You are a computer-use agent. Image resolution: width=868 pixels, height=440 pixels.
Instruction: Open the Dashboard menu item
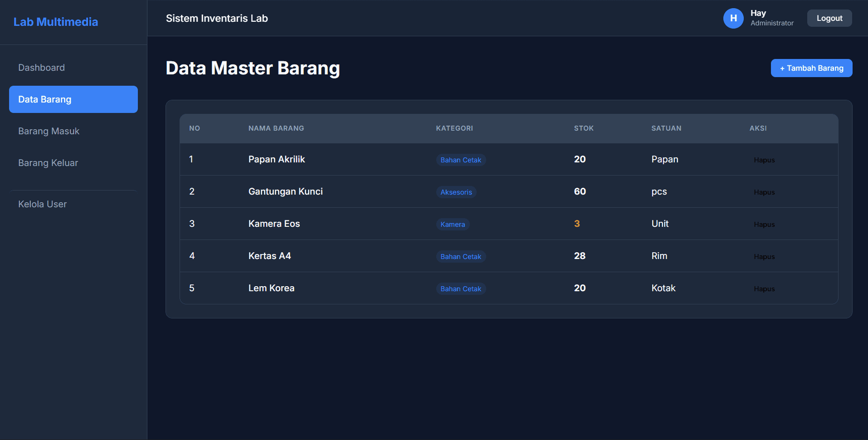(x=73, y=68)
